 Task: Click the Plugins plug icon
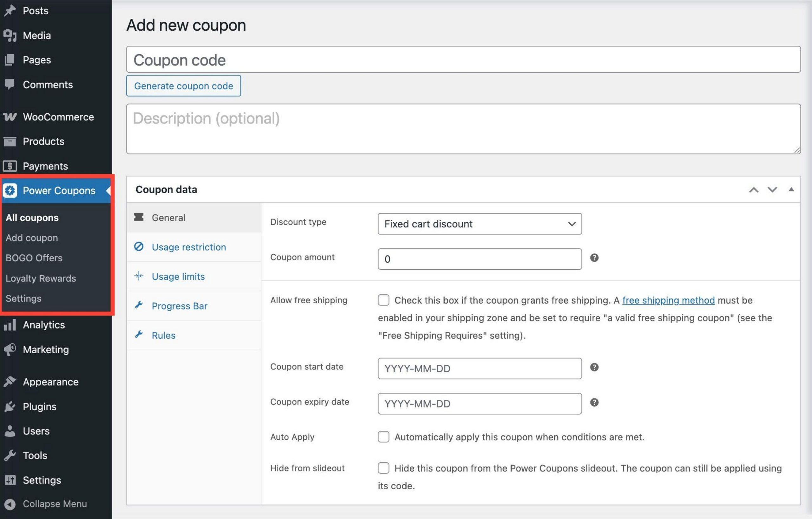click(x=10, y=406)
